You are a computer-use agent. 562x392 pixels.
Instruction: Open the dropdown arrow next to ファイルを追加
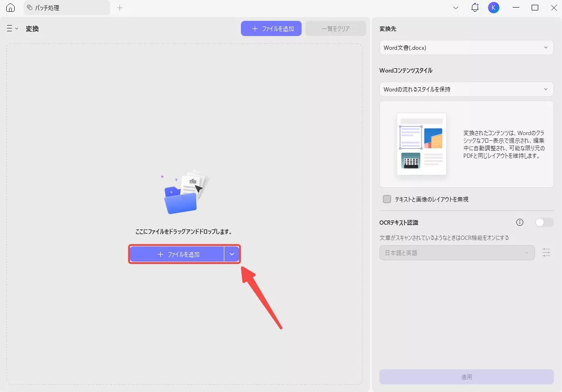232,254
